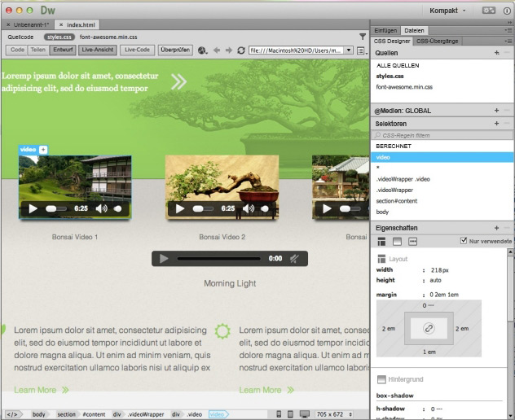Add a media query via @Medien plus
This screenshot has width=515, height=420.
[x=496, y=110]
